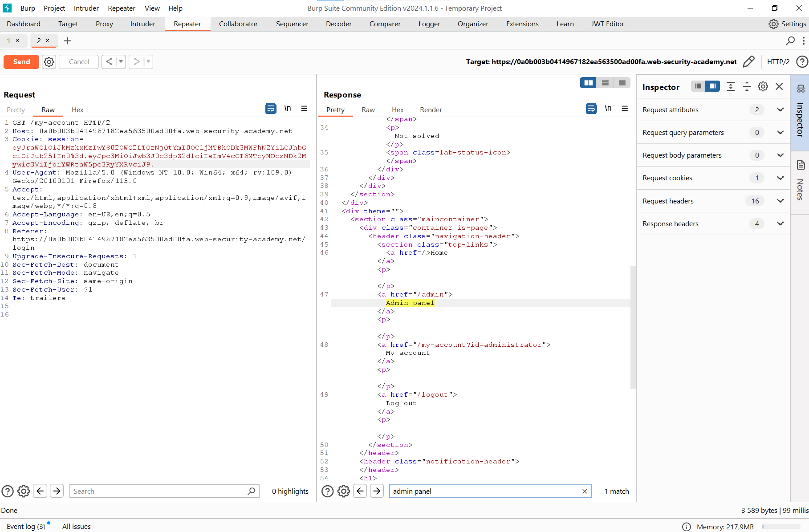Toggle response non-printable characters \n
Image resolution: width=809 pixels, height=532 pixels.
[608, 109]
